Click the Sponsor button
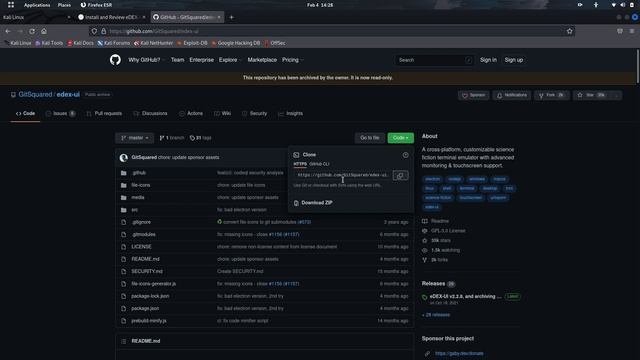This screenshot has height=360, width=640. click(x=473, y=95)
